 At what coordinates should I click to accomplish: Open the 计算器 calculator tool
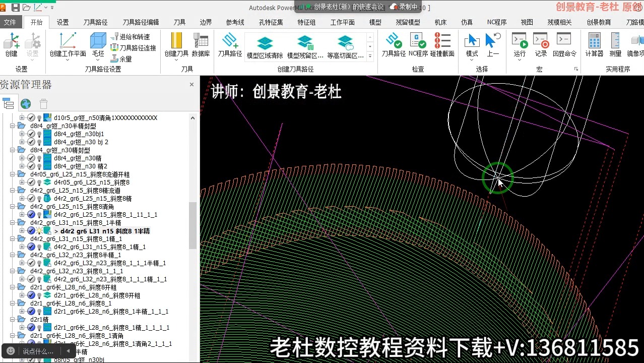594,44
